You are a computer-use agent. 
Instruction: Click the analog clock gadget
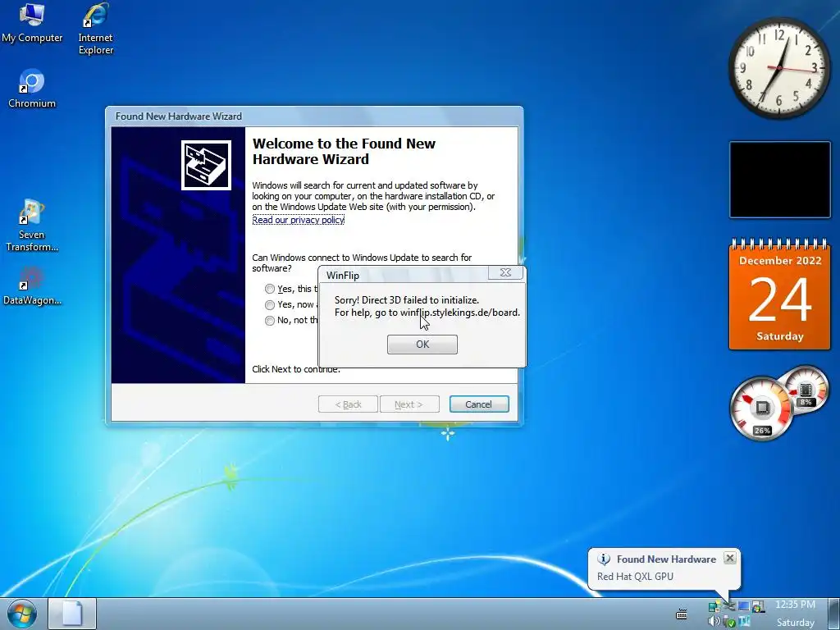[x=779, y=67]
